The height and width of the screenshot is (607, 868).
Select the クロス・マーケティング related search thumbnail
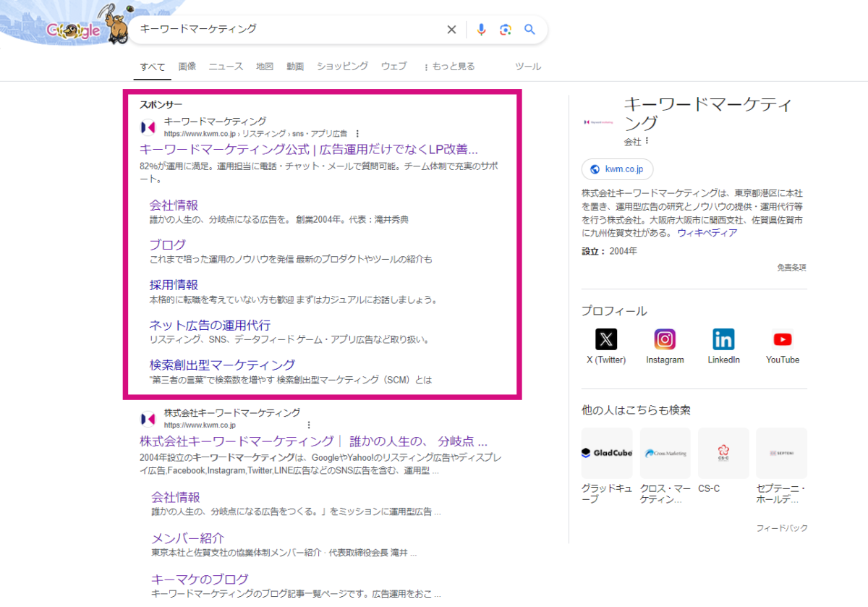tap(665, 453)
